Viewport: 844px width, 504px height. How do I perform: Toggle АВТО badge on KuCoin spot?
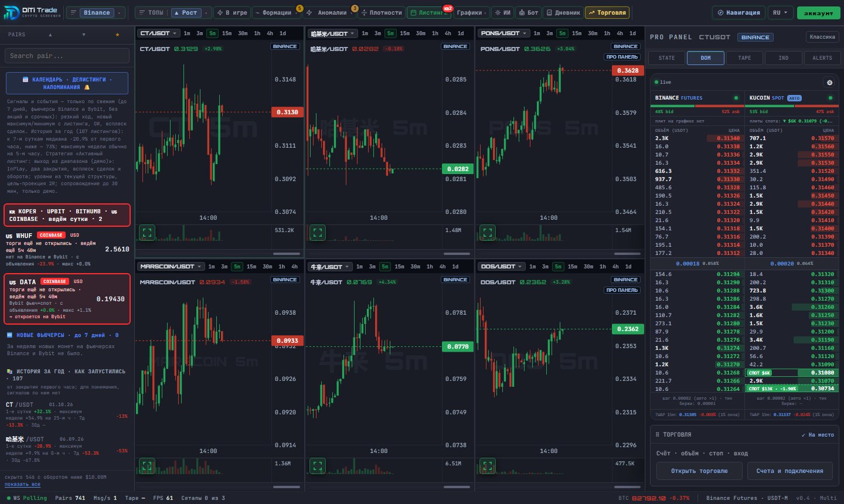(794, 98)
